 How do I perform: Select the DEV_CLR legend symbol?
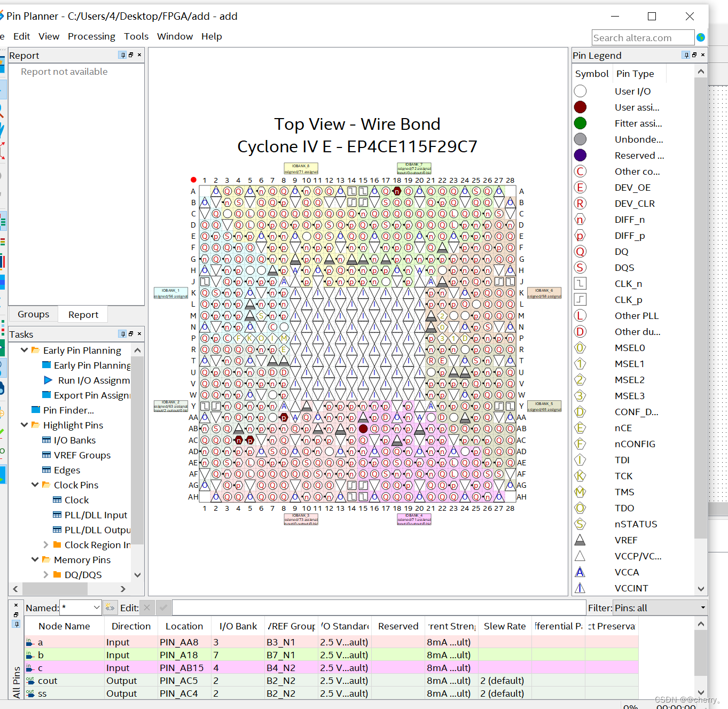click(580, 204)
